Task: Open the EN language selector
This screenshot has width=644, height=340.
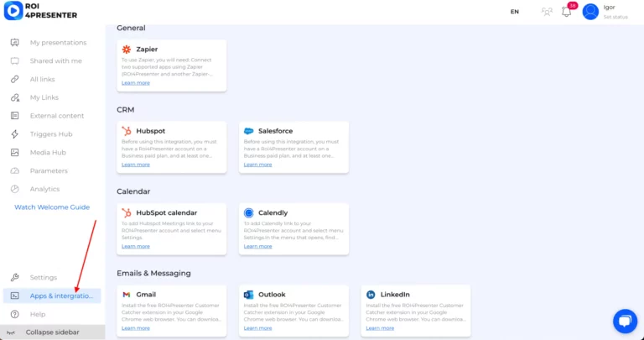Action: pyautogui.click(x=515, y=12)
